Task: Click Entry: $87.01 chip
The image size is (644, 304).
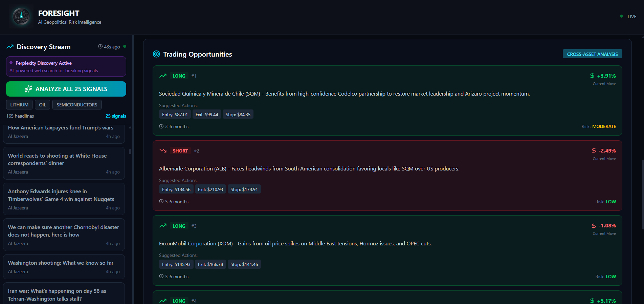Action: tap(175, 114)
